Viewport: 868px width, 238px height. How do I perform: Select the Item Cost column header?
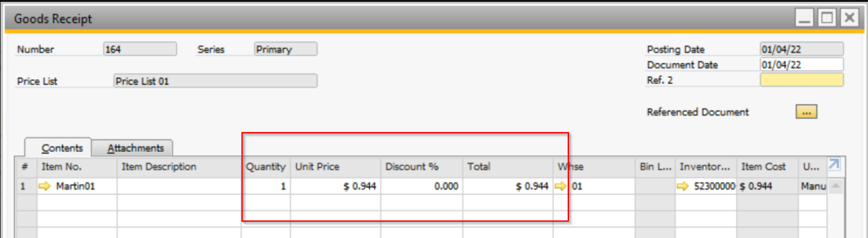tap(767, 167)
